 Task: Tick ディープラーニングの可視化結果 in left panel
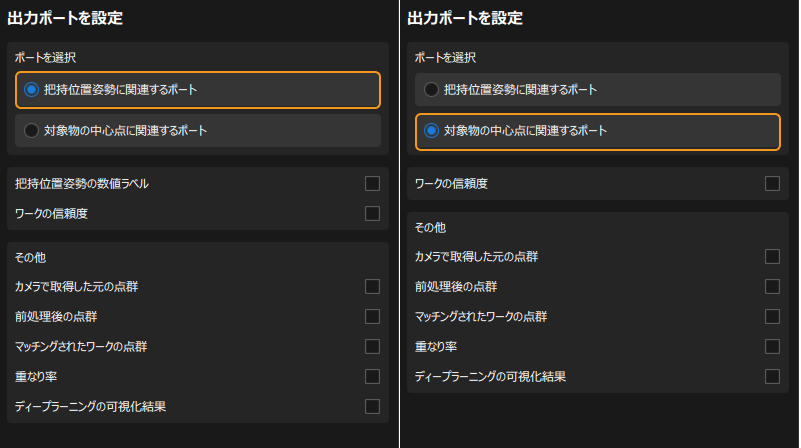[x=372, y=407]
